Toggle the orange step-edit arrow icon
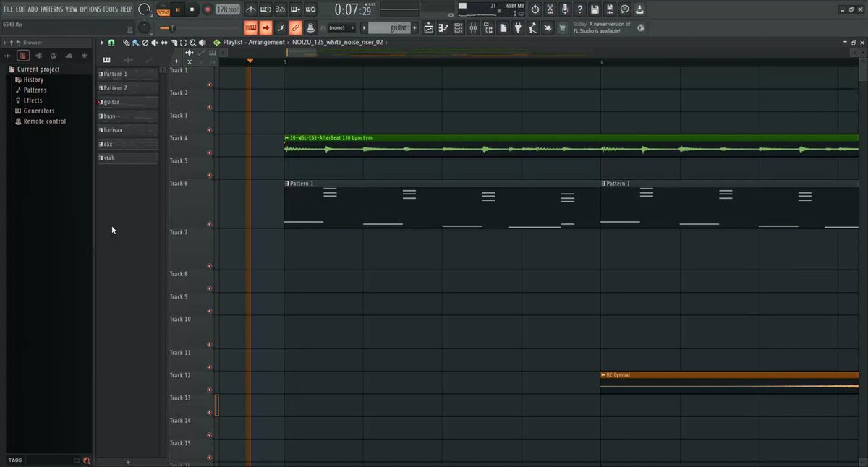Image resolution: width=868 pixels, height=467 pixels. tap(265, 27)
